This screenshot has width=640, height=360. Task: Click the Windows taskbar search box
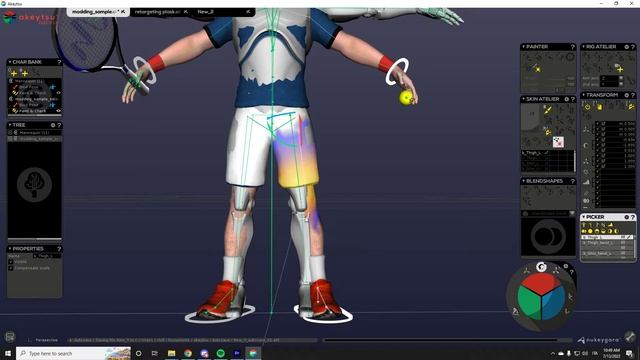[x=73, y=353]
